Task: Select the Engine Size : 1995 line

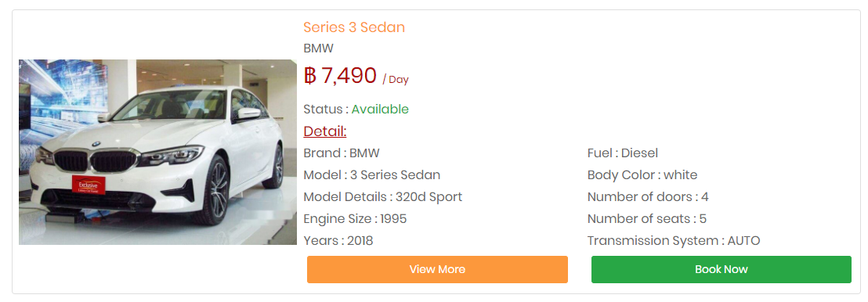Action: coord(355,219)
